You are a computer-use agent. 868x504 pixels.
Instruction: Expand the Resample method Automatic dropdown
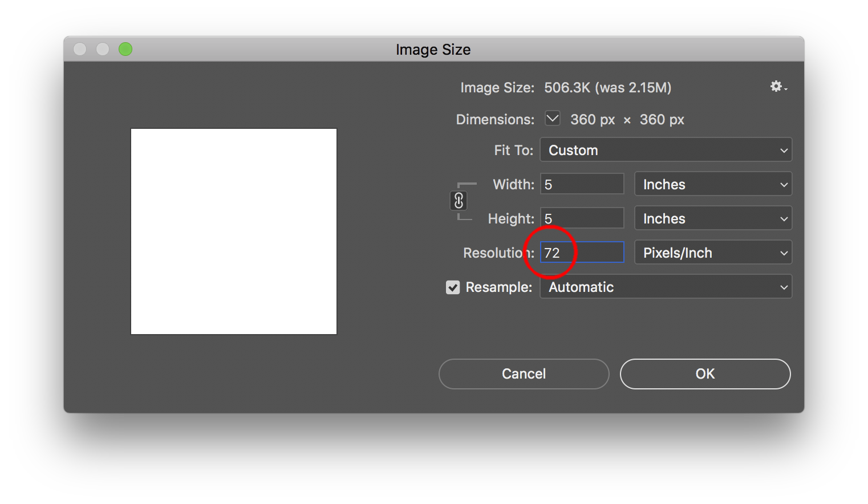point(666,287)
